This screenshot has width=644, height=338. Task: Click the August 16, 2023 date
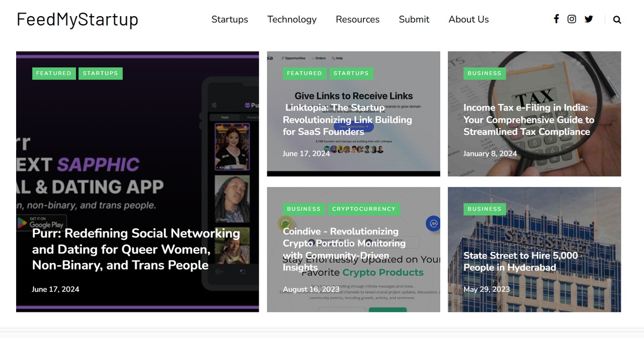[x=311, y=289]
